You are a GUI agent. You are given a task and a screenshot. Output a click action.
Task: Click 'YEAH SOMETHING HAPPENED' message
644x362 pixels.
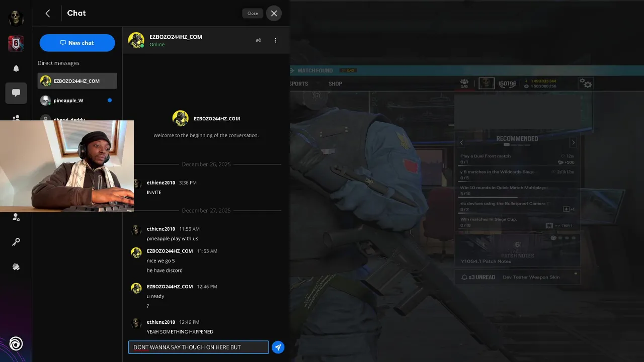point(180,332)
